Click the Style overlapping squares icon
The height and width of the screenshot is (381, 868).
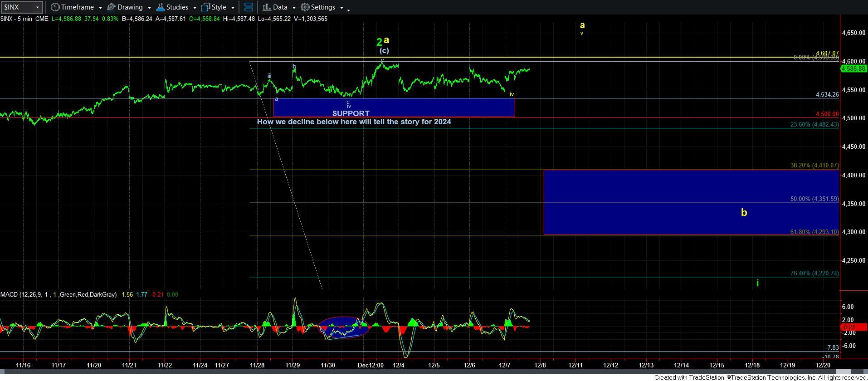click(x=205, y=7)
